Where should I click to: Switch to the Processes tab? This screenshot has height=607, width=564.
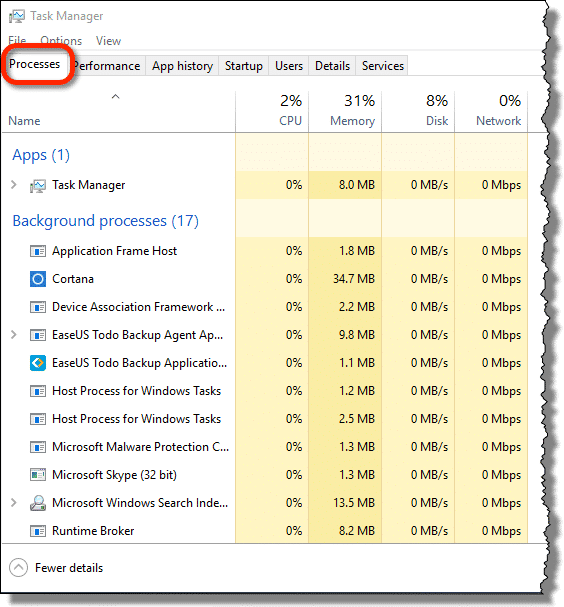(x=35, y=64)
